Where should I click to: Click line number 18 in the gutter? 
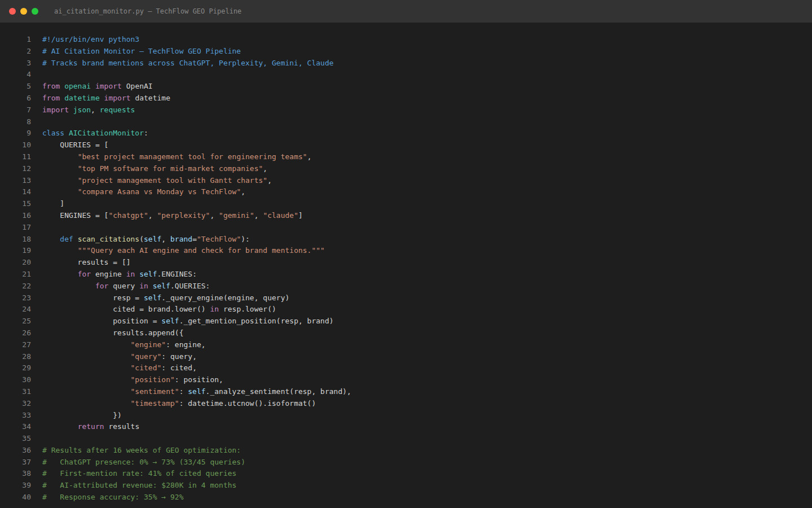click(27, 239)
